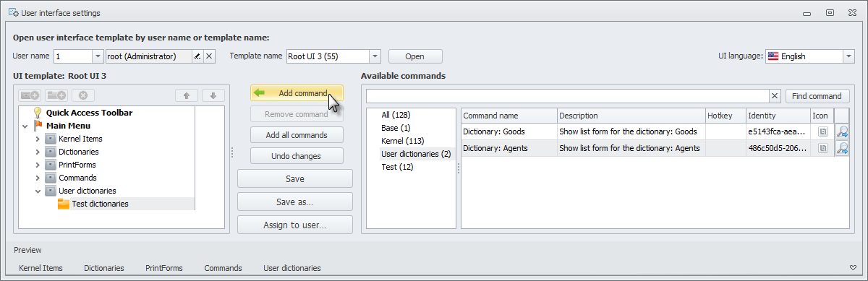Move selected tree item down with arrow icon
Viewport: 868px width, 281px height.
click(213, 95)
